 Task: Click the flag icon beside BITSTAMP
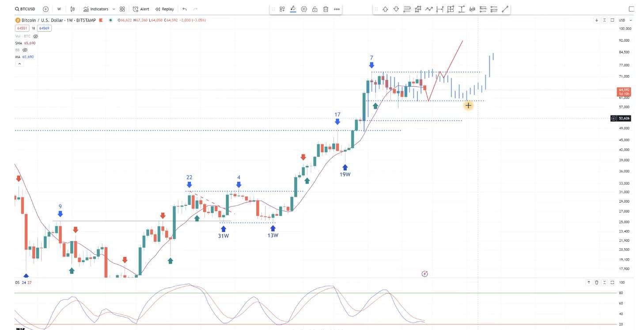click(x=101, y=20)
